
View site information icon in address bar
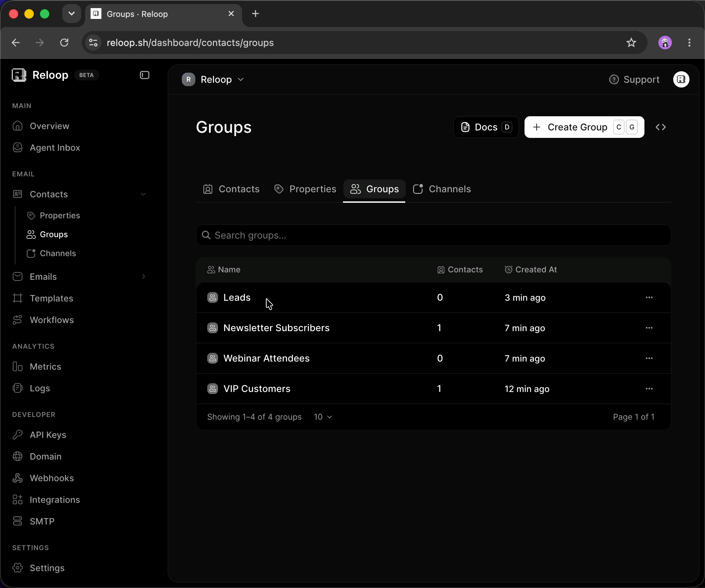tap(93, 43)
